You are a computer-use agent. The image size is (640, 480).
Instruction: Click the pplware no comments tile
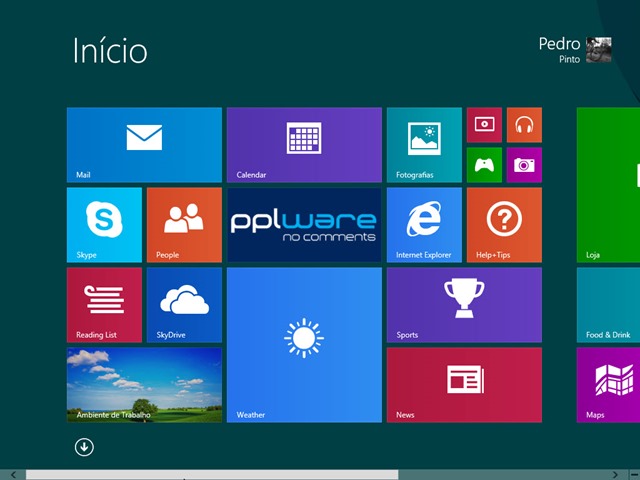(x=304, y=225)
